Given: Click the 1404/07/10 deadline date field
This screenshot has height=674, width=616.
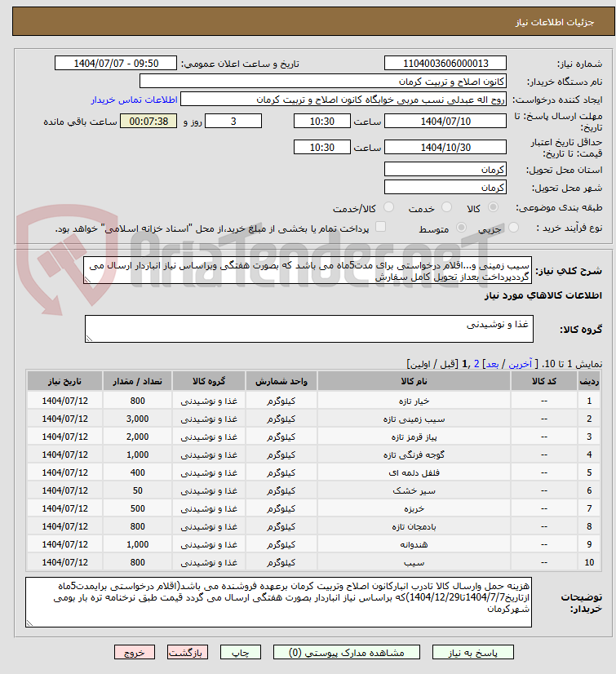Looking at the screenshot, I should [445, 122].
